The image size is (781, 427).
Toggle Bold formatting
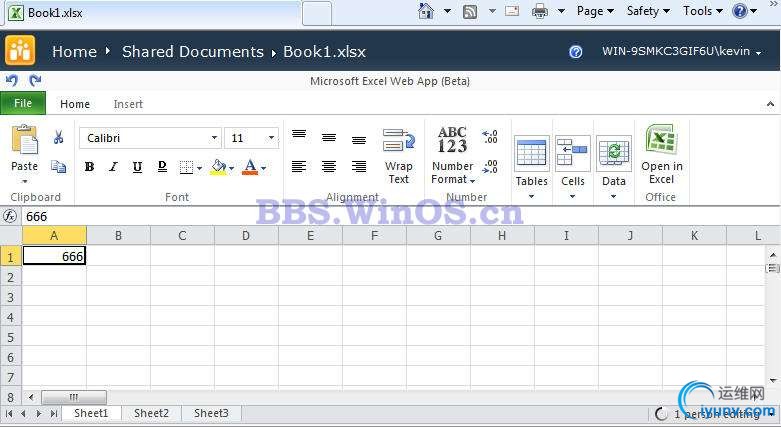coord(90,167)
